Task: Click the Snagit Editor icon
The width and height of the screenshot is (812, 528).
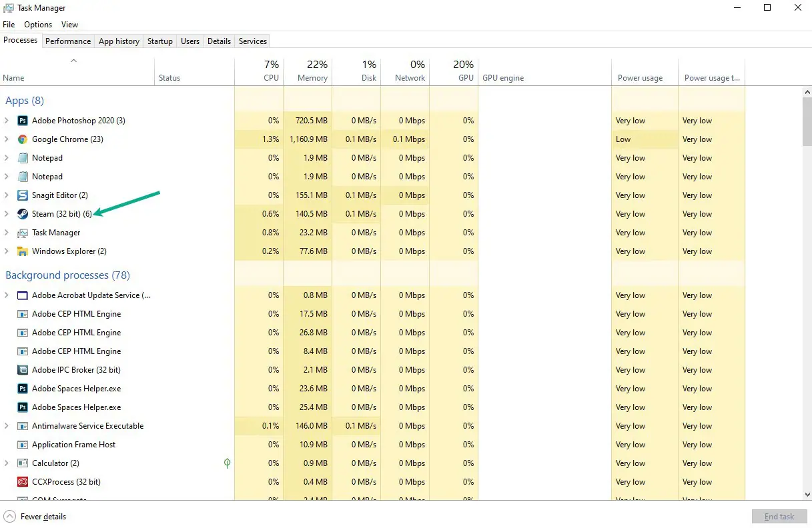Action: [x=22, y=195]
